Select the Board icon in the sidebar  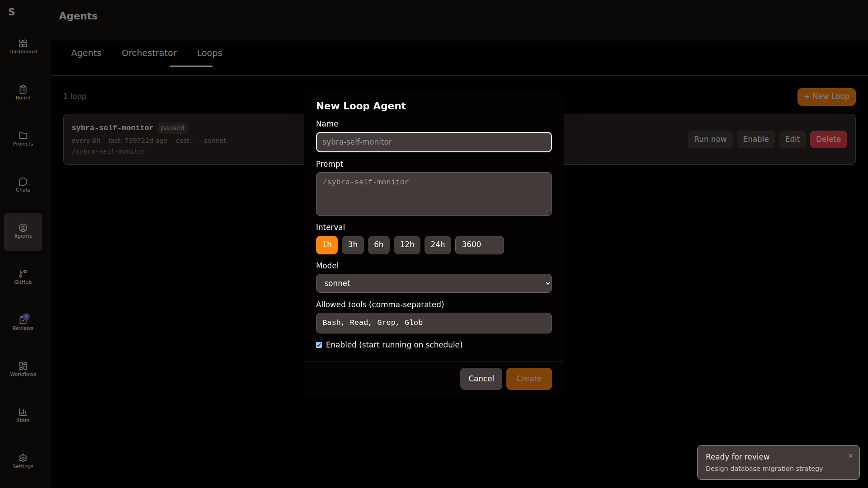pyautogui.click(x=23, y=93)
